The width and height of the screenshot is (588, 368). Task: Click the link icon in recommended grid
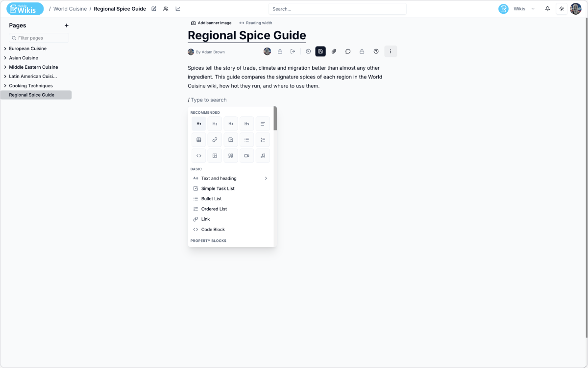(x=215, y=140)
